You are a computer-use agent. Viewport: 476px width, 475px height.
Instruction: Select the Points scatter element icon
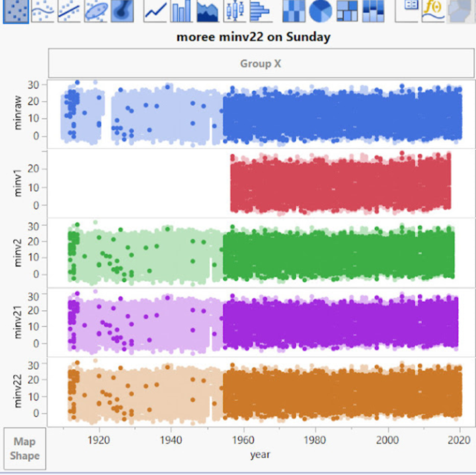point(15,10)
